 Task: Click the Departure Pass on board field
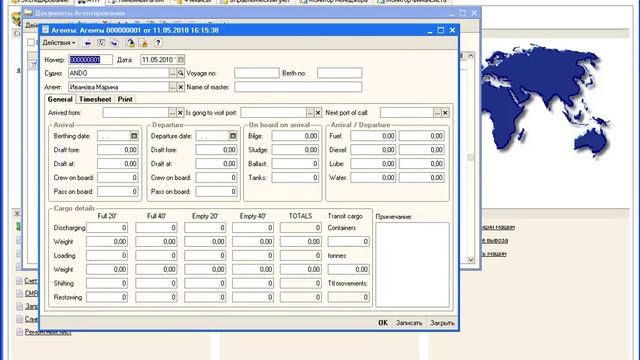coord(216,191)
